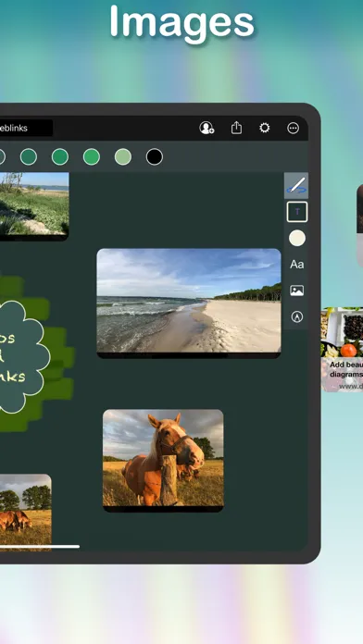Screen dimensions: 363x644
Task: Pick the pale green color swatch
Action: tap(123, 157)
